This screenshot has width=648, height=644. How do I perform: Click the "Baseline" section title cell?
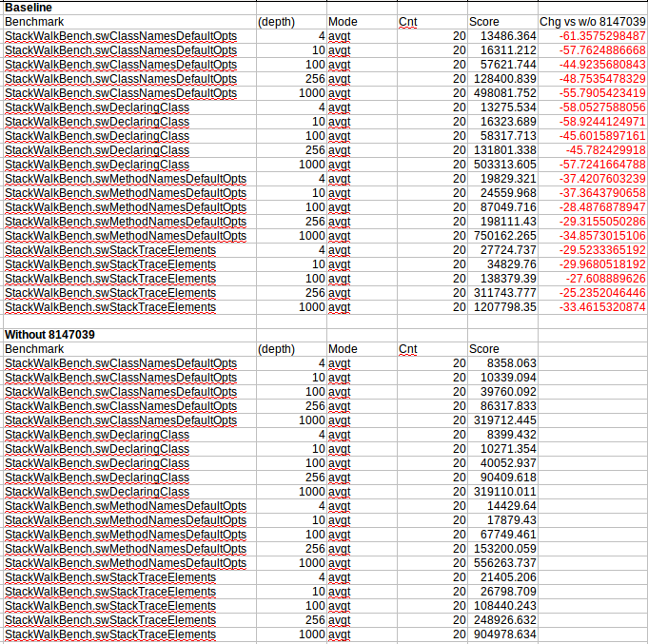(x=29, y=7)
